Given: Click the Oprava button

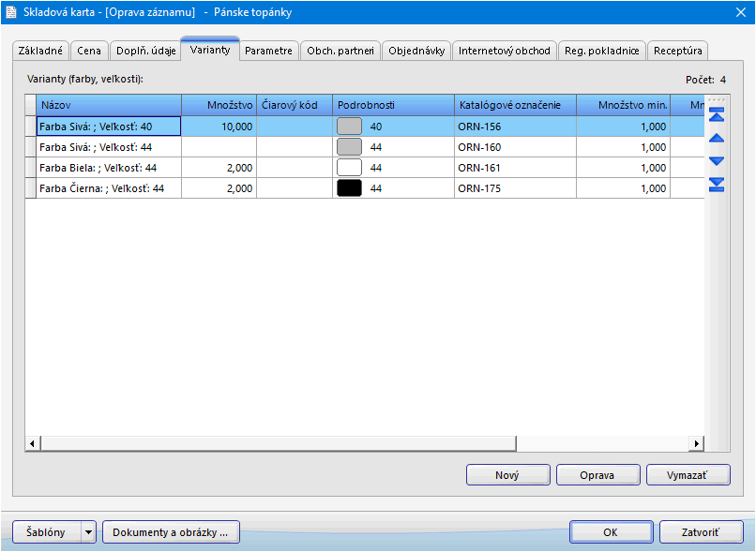Looking at the screenshot, I should [x=597, y=475].
